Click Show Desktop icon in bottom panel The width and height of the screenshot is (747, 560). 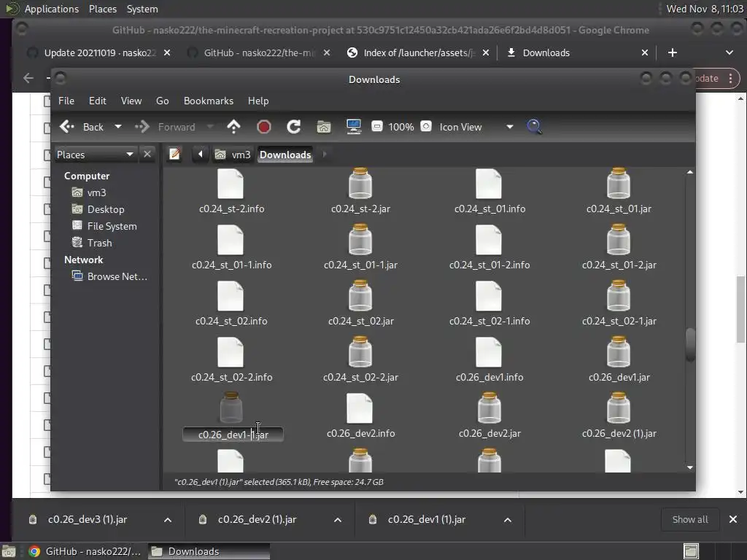(x=9, y=551)
